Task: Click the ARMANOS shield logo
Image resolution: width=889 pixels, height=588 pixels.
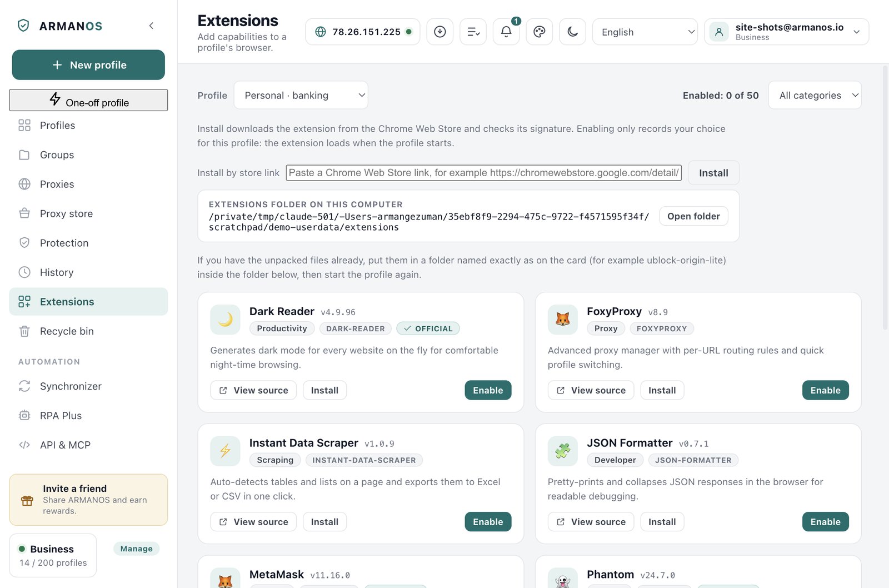Action: point(23,26)
